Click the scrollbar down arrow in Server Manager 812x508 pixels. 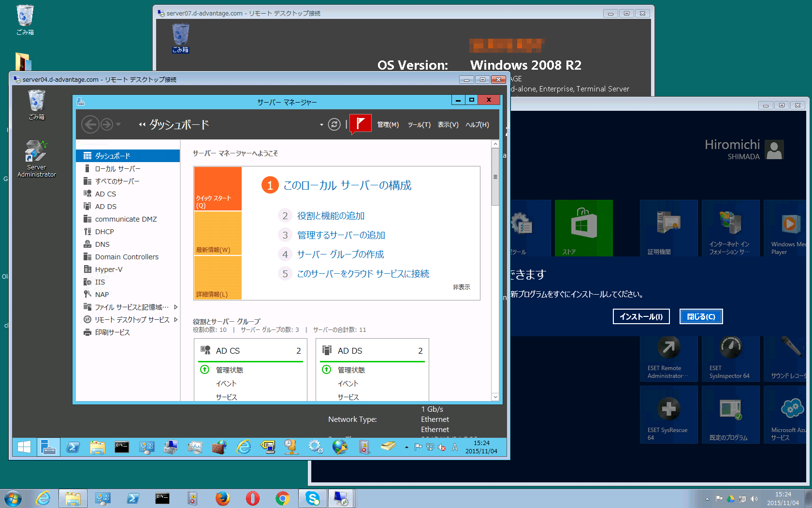click(495, 397)
